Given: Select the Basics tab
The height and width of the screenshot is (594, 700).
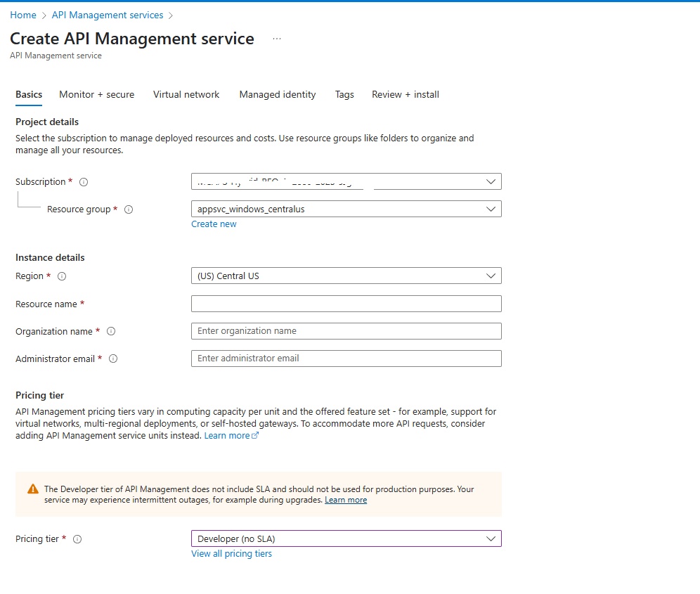Looking at the screenshot, I should click(29, 95).
